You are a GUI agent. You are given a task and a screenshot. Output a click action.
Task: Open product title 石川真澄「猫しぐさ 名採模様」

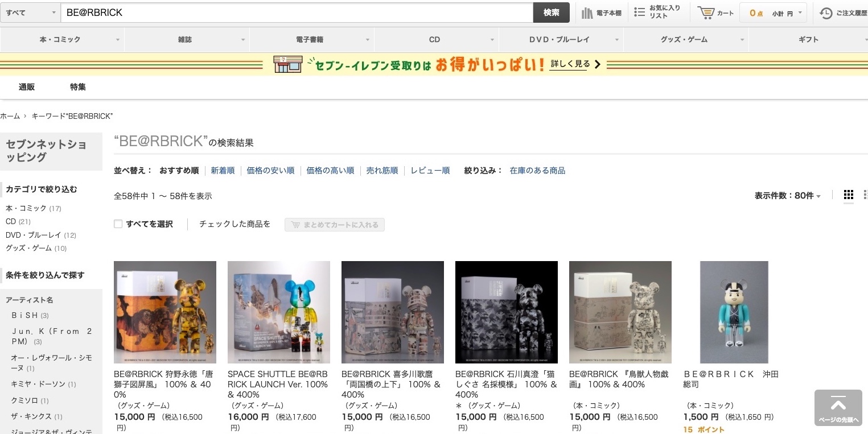(506, 384)
